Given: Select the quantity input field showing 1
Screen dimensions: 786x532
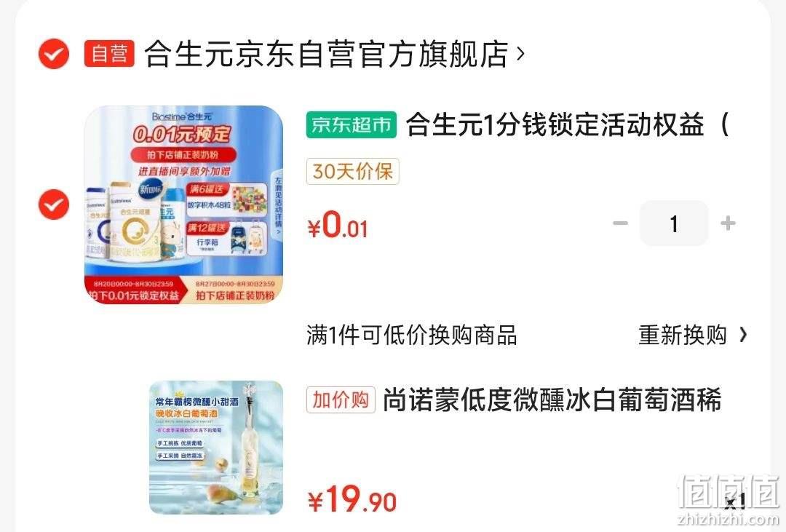Looking at the screenshot, I should (674, 223).
